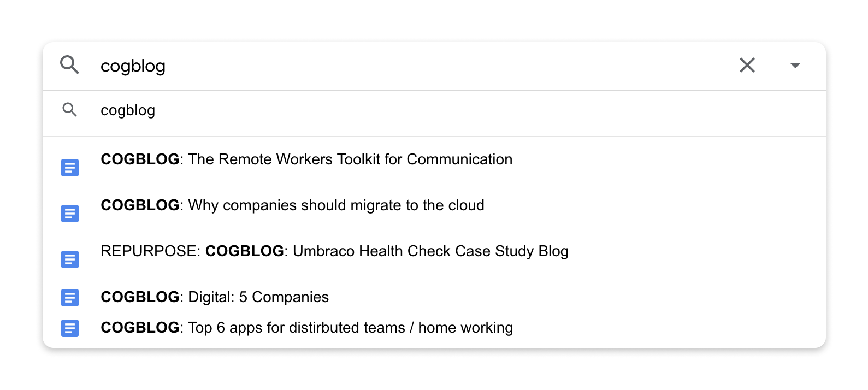Click the doc icon for Top 6 apps

69,328
